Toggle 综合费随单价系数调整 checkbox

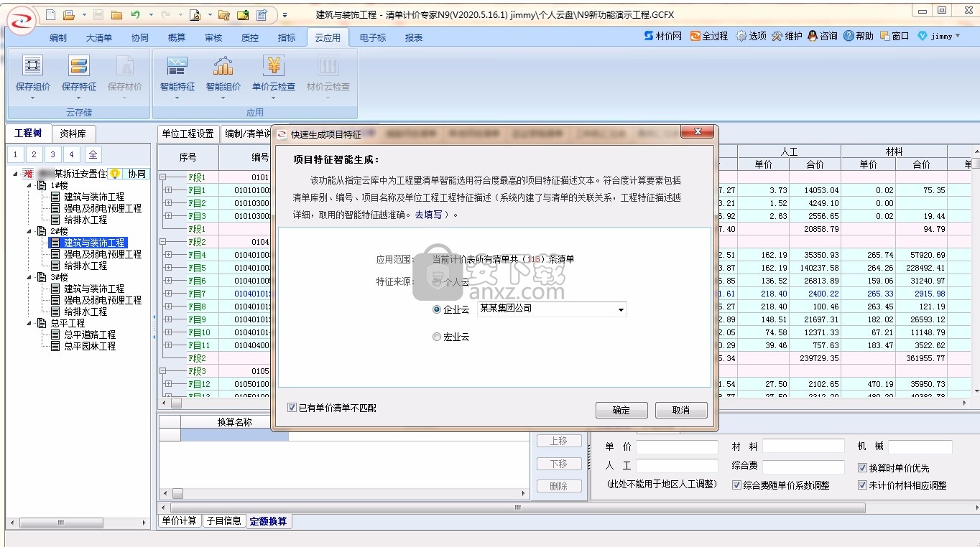pos(736,485)
